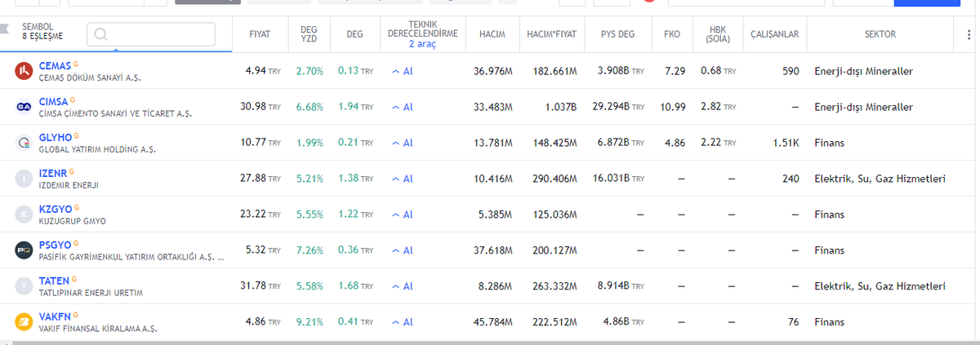Open the GLYHO ticker link

pyautogui.click(x=56, y=137)
